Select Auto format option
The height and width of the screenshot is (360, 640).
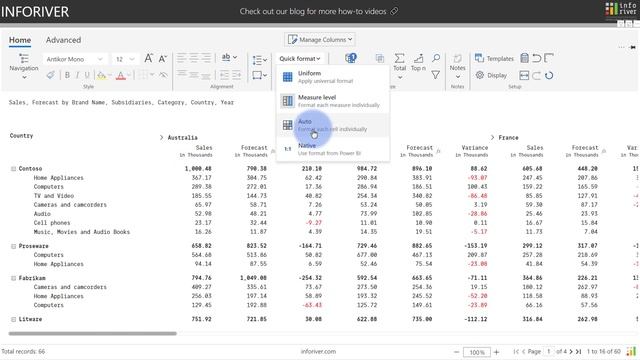click(x=333, y=125)
